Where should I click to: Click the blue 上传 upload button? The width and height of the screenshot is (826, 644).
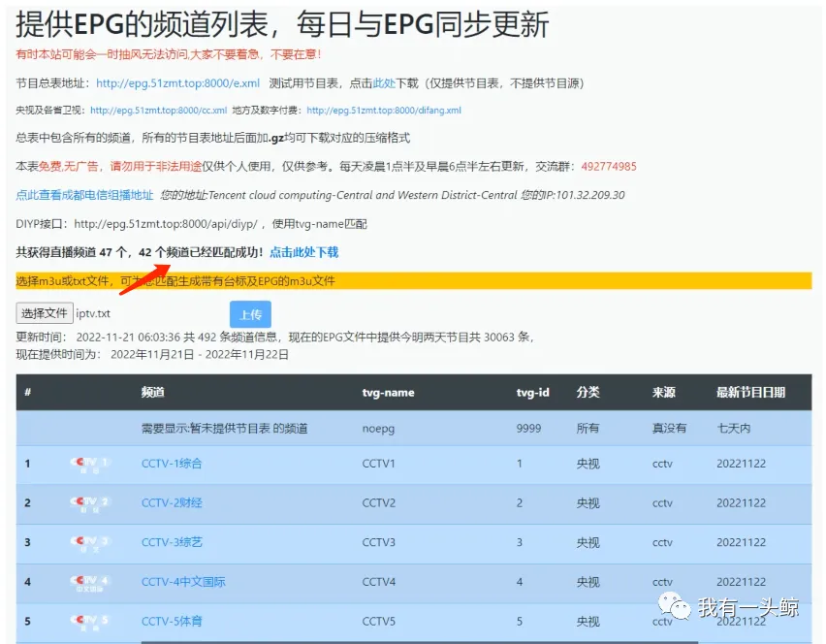(250, 313)
